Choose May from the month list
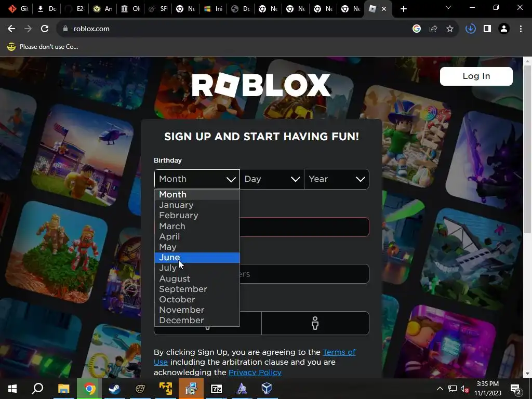Viewport: 532px width, 399px height. click(197, 247)
